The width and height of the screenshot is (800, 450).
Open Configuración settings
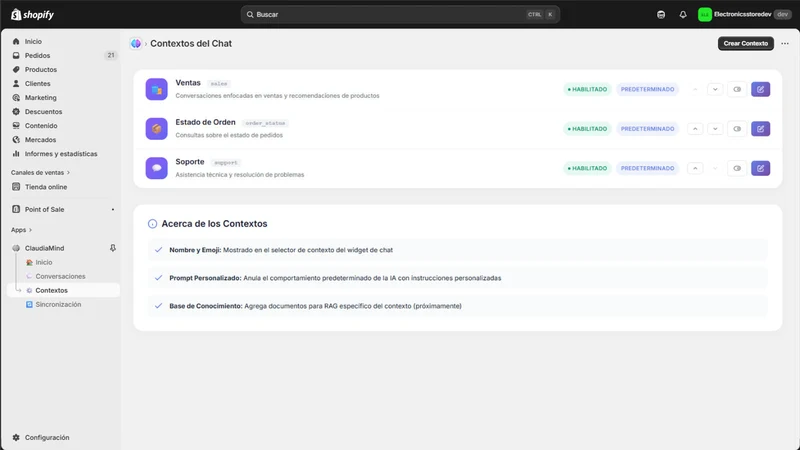click(x=47, y=437)
